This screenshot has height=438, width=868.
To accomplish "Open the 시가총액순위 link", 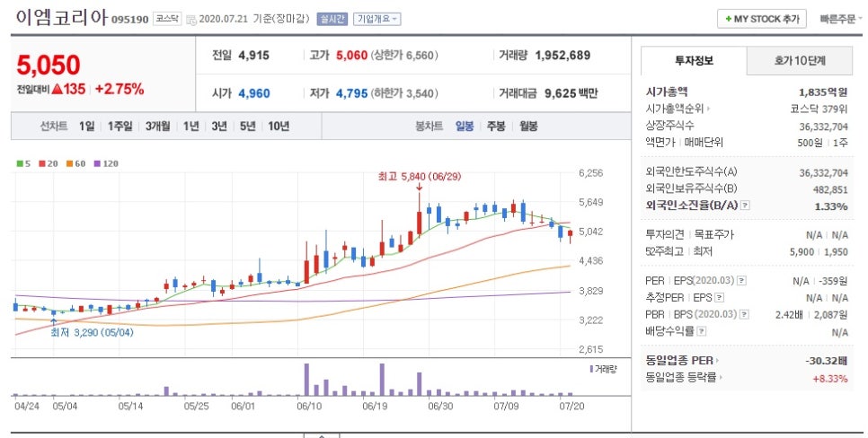I will tap(678, 109).
